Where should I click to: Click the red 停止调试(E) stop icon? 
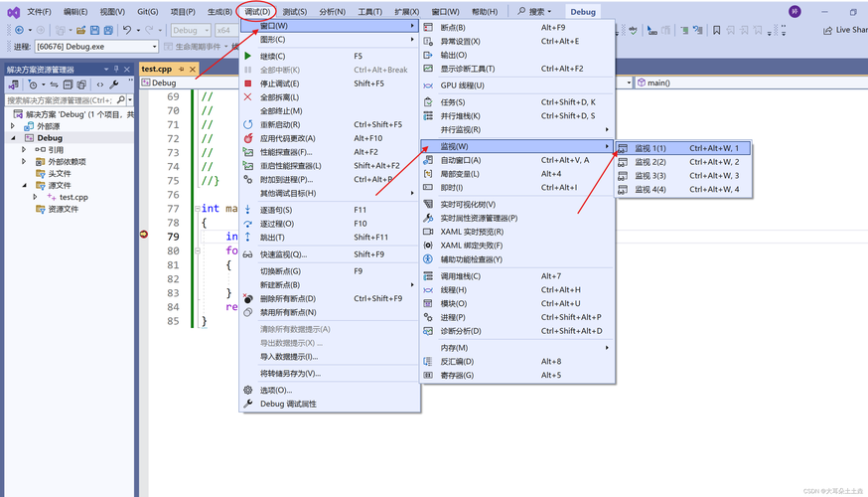coord(248,83)
